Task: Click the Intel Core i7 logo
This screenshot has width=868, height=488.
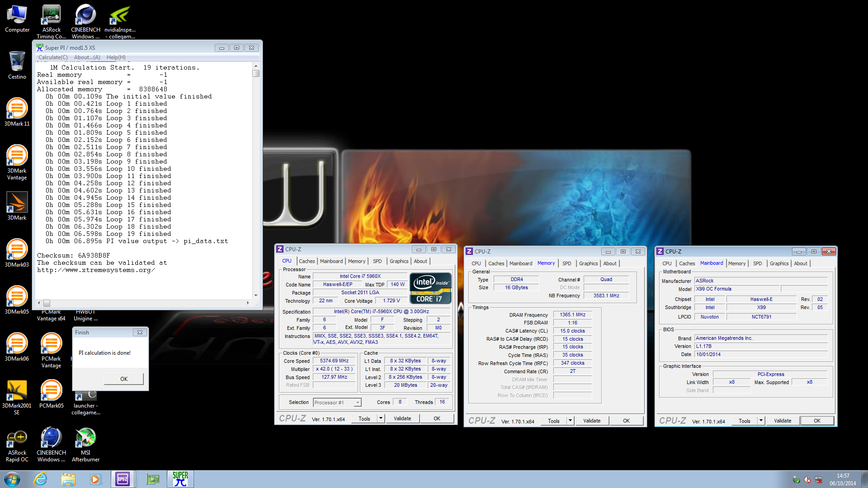Action: point(430,288)
